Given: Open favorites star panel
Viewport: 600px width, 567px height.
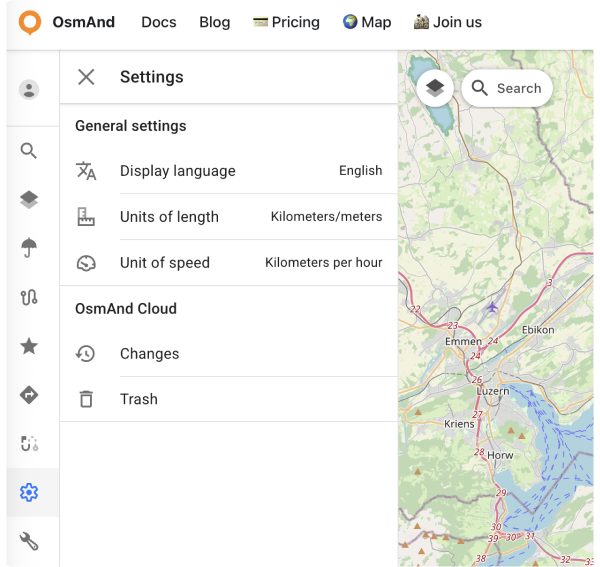Looking at the screenshot, I should pyautogui.click(x=29, y=346).
